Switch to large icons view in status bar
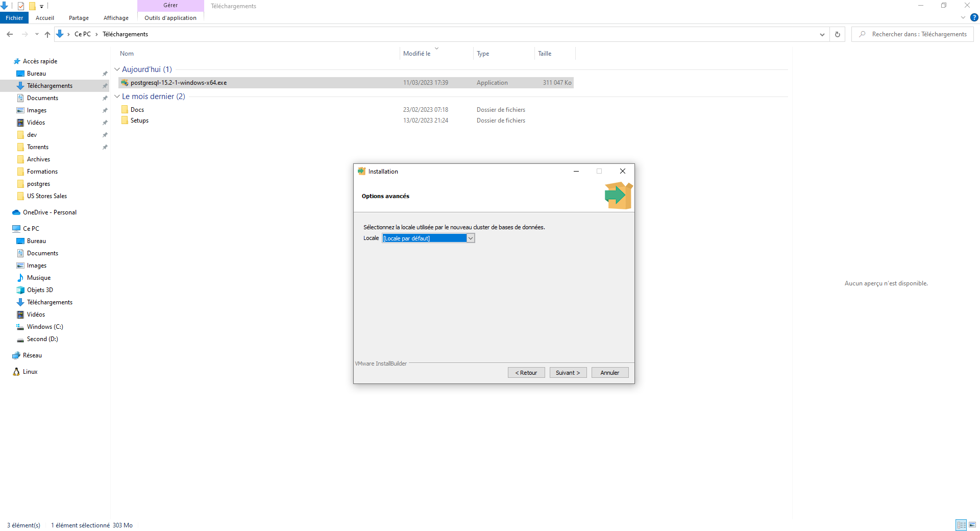The width and height of the screenshot is (980, 531). (972, 525)
